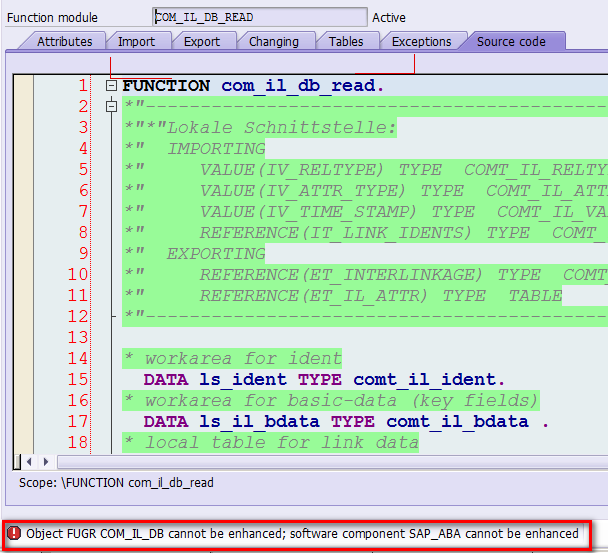Click the REFERENCE(ET_IL_ATTR) comment line
Screen dimensions: 608x553
pos(342,296)
